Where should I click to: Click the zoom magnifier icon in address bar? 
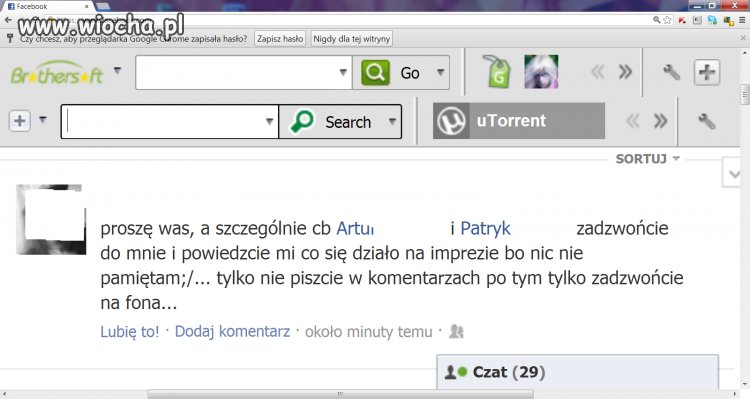(657, 20)
